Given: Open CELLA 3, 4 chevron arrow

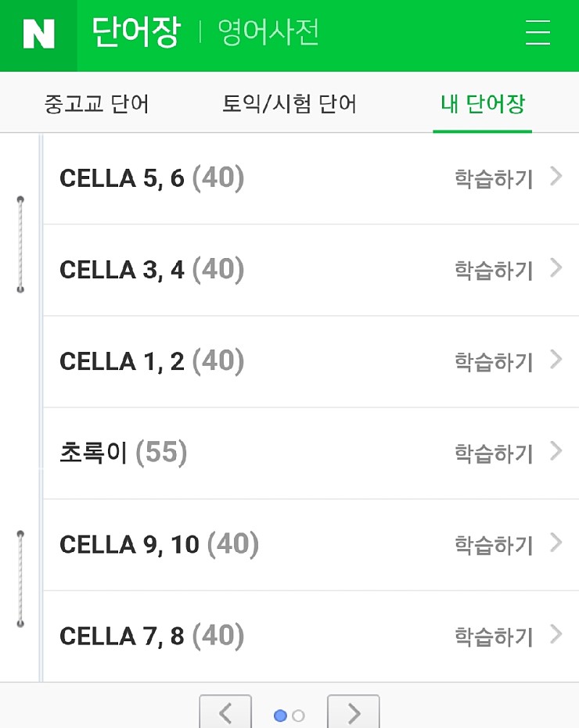Looking at the screenshot, I should pos(556,268).
